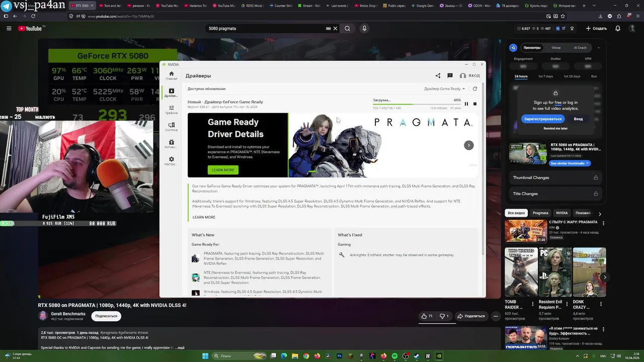Open NVIDIA app settings gear
This screenshot has height=362, width=644.
click(171, 161)
